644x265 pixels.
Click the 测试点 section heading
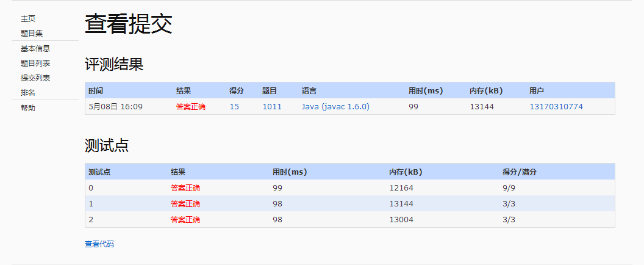107,145
